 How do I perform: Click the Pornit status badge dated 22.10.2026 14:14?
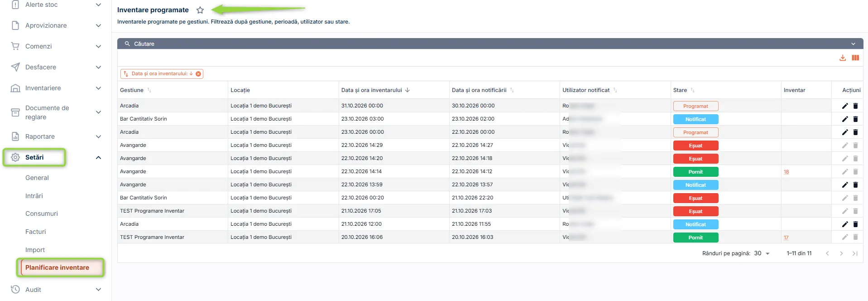[695, 172]
